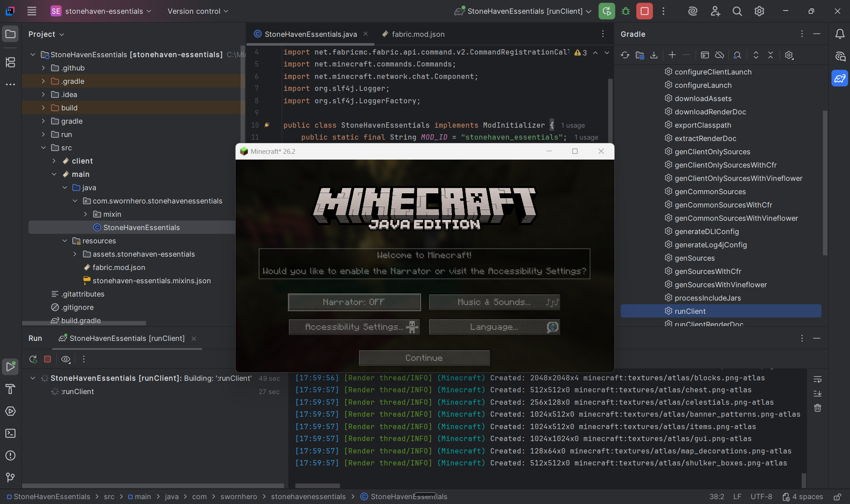Open run configuration selector dropdown

523,11
